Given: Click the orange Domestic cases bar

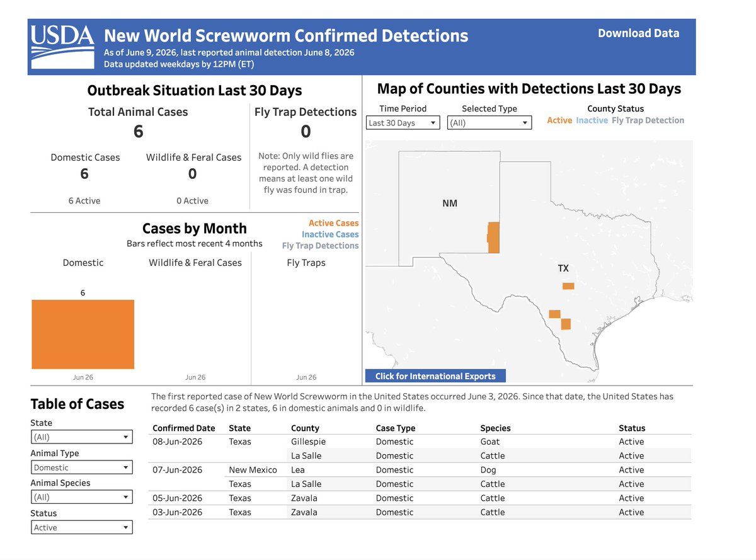Looking at the screenshot, I should tap(83, 334).
